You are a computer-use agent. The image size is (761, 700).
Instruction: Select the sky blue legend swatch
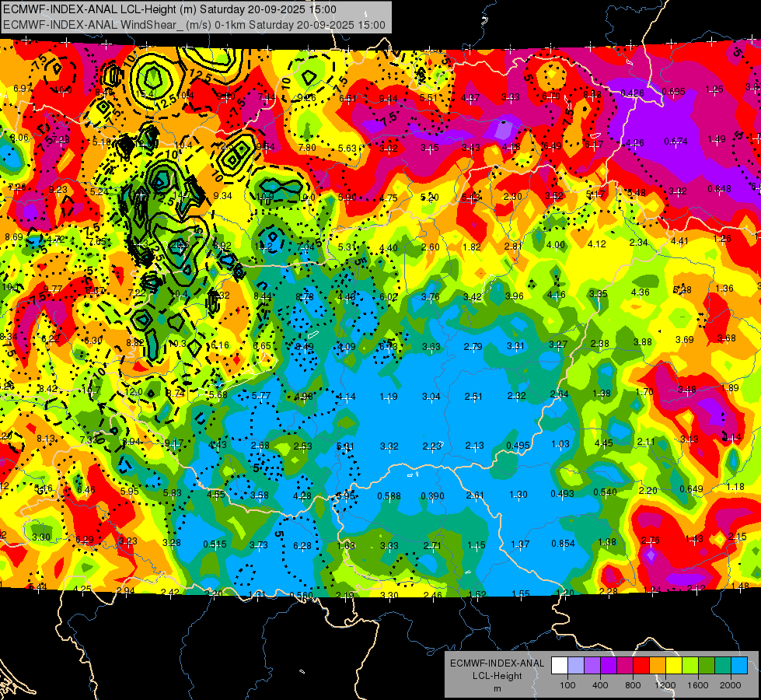(x=739, y=665)
